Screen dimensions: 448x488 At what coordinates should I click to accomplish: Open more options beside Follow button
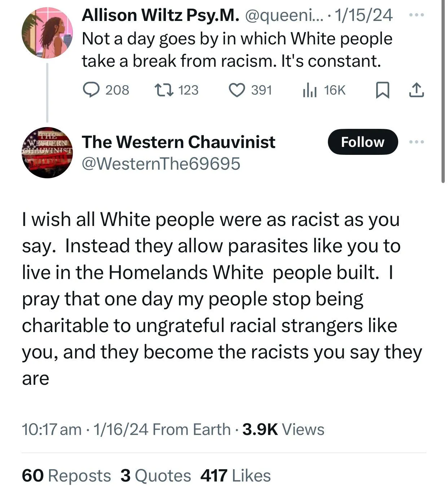tap(417, 142)
